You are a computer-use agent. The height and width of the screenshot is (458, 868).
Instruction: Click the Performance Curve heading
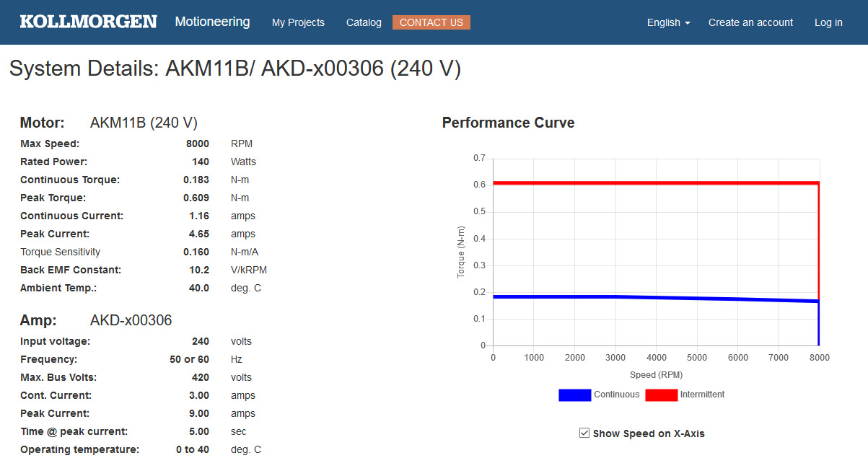[508, 123]
